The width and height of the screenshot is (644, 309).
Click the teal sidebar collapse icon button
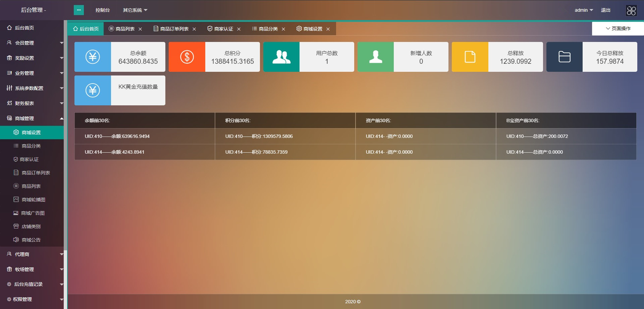pos(78,10)
